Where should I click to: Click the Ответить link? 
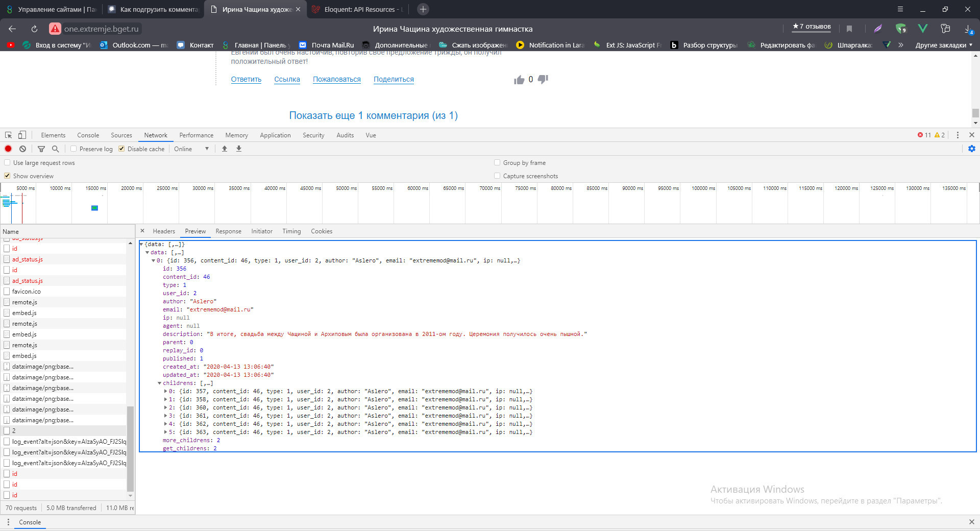[x=246, y=79]
